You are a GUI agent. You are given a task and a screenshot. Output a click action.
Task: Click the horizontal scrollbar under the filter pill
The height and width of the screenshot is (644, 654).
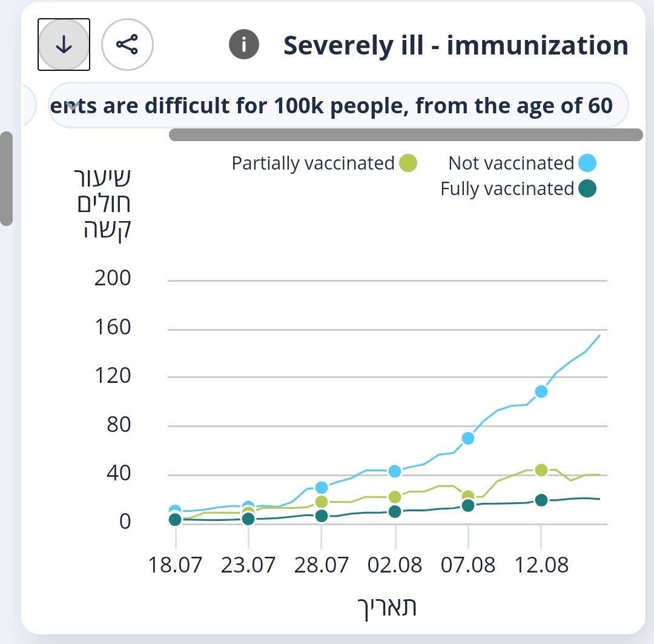coord(405,134)
